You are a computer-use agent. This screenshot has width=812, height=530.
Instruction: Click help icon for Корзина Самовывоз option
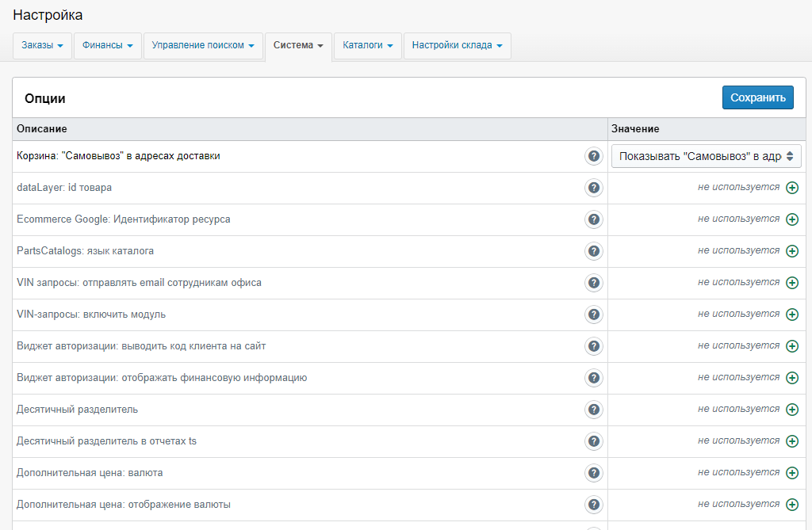(x=594, y=156)
